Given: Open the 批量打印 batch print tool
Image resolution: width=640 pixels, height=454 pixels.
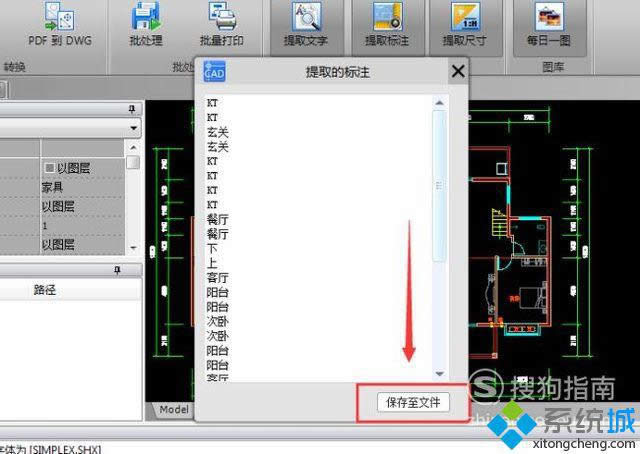Looking at the screenshot, I should [x=222, y=24].
